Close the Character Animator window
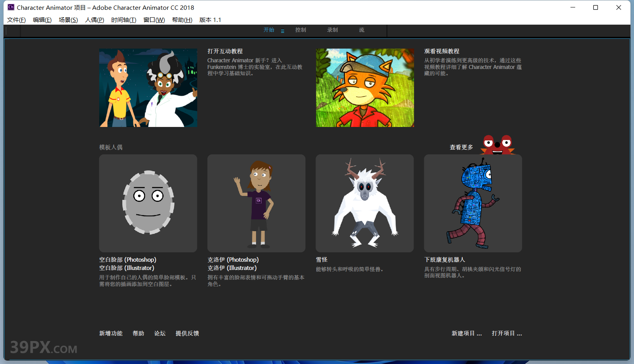Screen dimensions: 634x364 [x=619, y=7]
